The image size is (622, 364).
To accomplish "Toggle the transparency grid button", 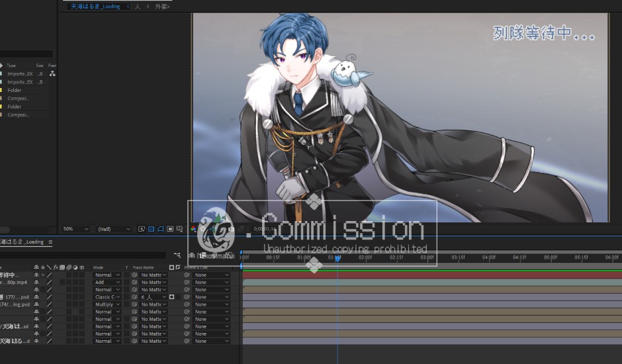I will pos(151,229).
